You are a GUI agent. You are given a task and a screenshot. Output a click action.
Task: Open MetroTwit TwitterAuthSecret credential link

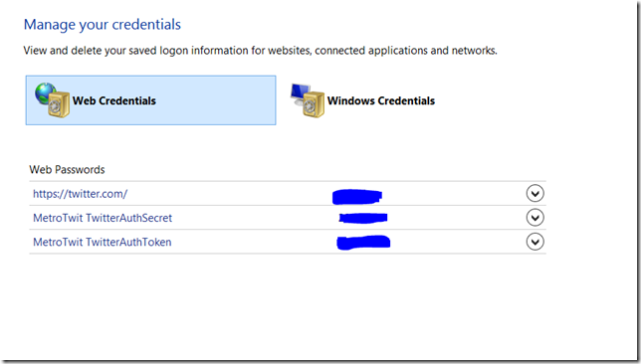(x=103, y=218)
